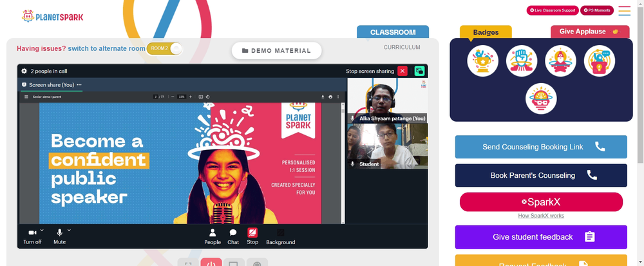Image resolution: width=644 pixels, height=266 pixels.
Task: Click the Screen share (You) tab
Action: point(52,85)
